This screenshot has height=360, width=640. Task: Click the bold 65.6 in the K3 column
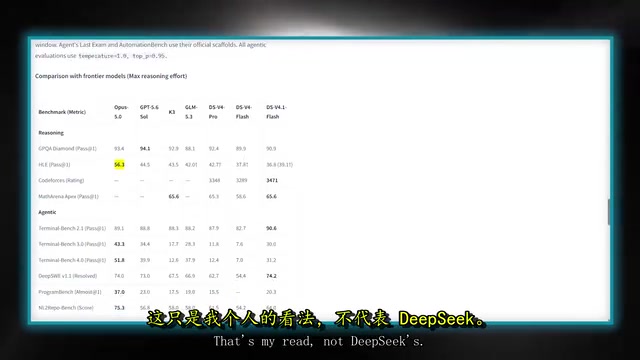click(174, 196)
